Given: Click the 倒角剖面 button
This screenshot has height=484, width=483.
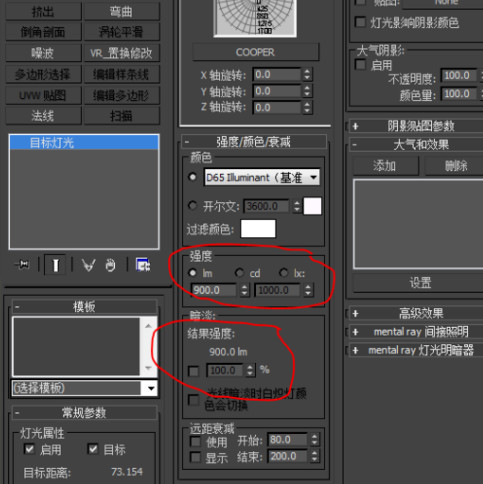Looking at the screenshot, I should [x=43, y=32].
